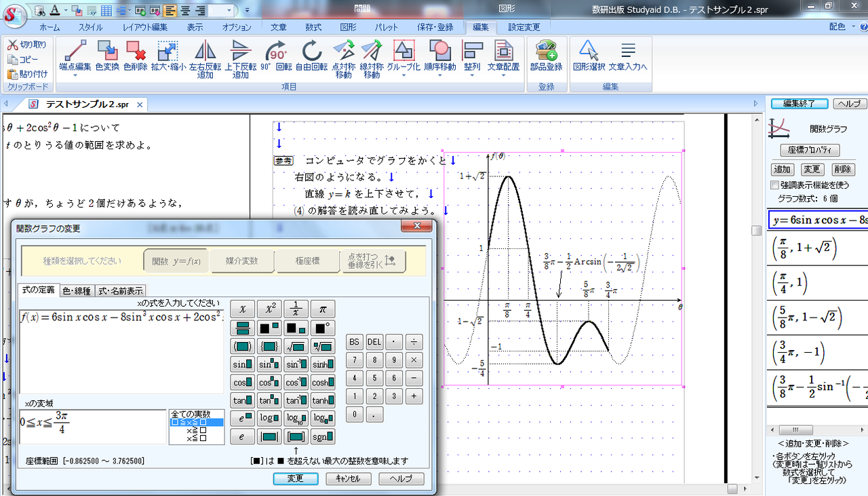
Task: Switch to 式・名前表示 tab in dialog
Action: point(120,291)
